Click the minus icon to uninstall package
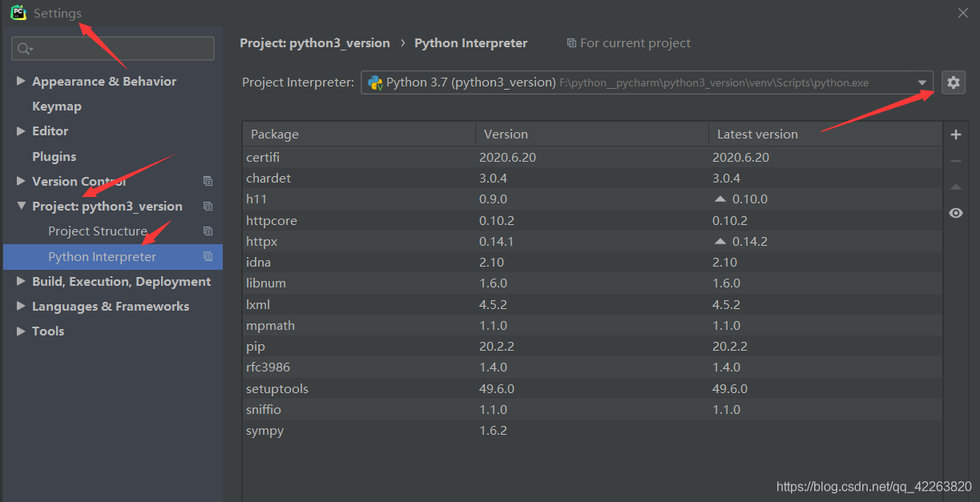Screen dimensions: 980x502 pyautogui.click(x=955, y=161)
